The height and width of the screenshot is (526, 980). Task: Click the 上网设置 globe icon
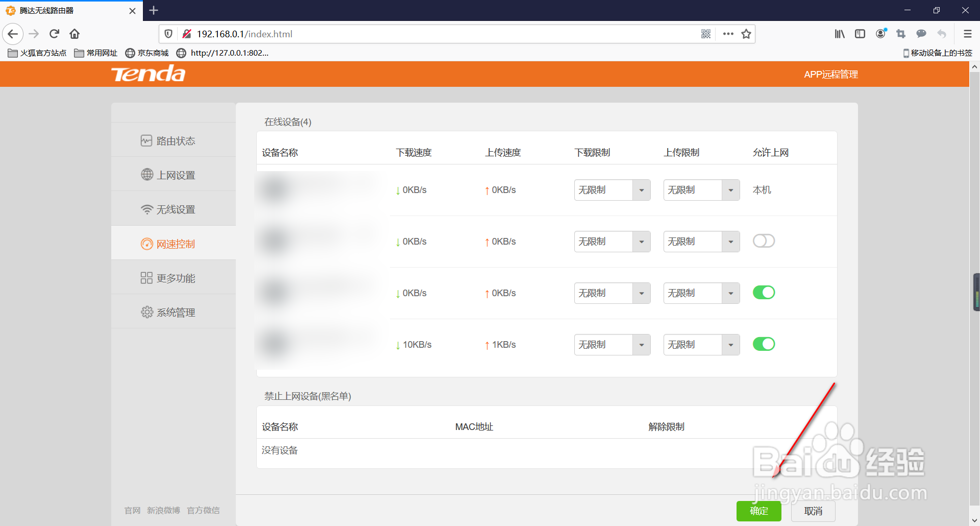[x=147, y=175]
